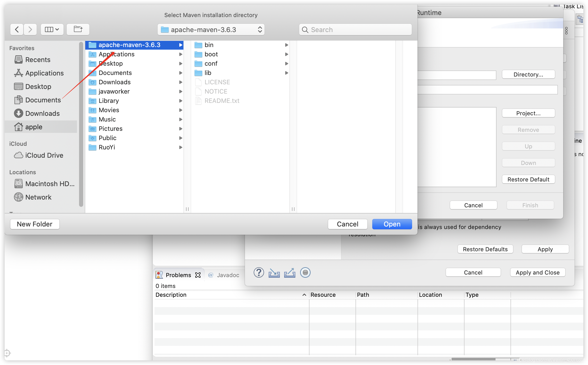588x365 pixels.
Task: Select the conf folder
Action: [240, 64]
